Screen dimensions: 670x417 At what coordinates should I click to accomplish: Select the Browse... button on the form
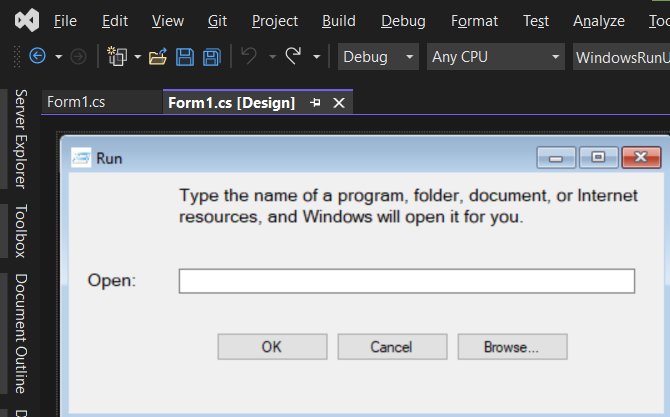point(512,347)
